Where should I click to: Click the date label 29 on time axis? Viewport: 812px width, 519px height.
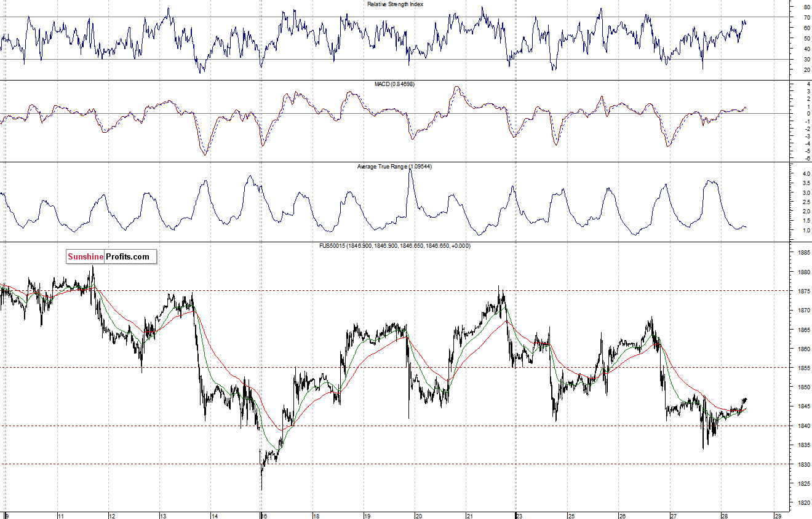point(778,515)
